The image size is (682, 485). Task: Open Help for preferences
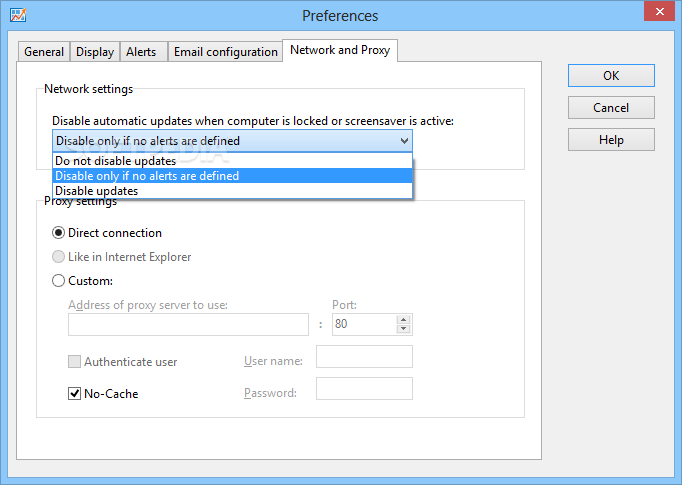pyautogui.click(x=611, y=140)
